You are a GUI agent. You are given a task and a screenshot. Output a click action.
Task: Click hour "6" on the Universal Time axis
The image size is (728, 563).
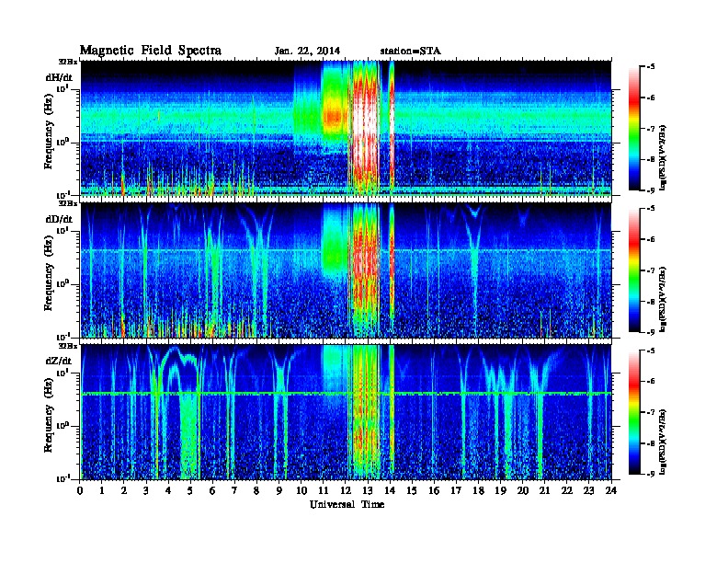tap(212, 490)
